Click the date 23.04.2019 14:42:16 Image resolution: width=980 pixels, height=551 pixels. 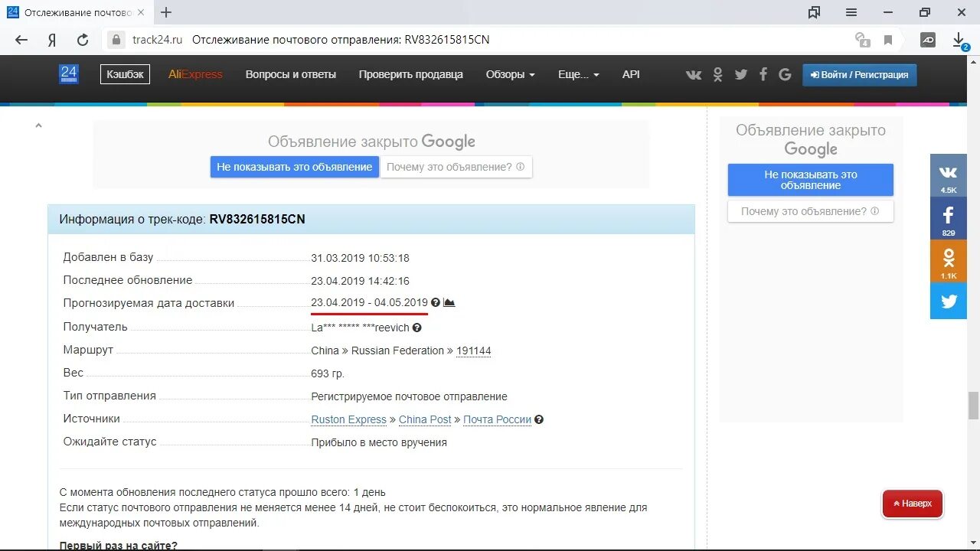(x=361, y=281)
